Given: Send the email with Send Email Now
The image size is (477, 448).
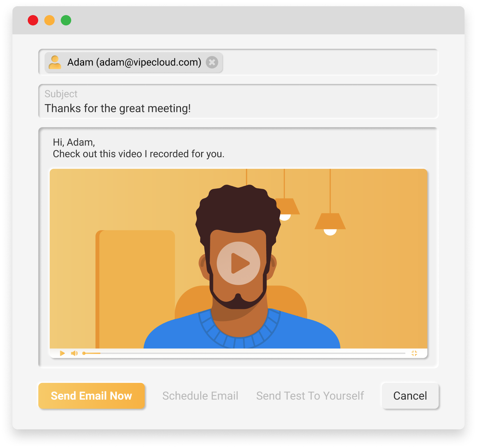Looking at the screenshot, I should click(92, 396).
